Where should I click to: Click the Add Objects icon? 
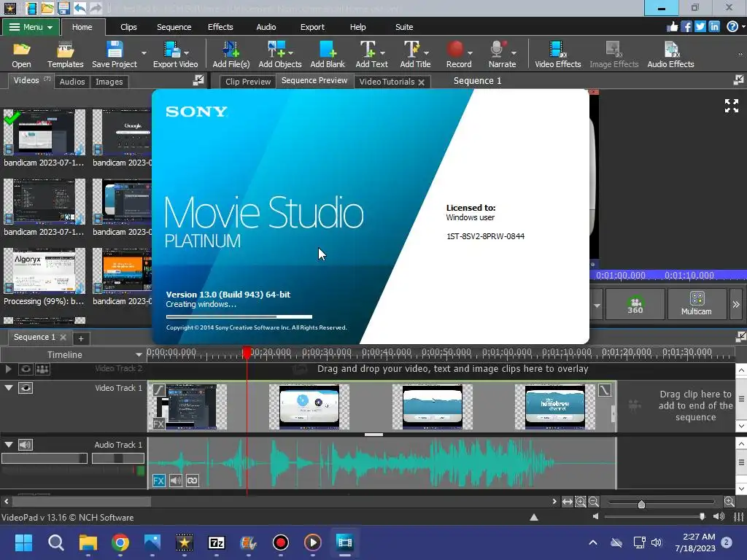pyautogui.click(x=276, y=50)
